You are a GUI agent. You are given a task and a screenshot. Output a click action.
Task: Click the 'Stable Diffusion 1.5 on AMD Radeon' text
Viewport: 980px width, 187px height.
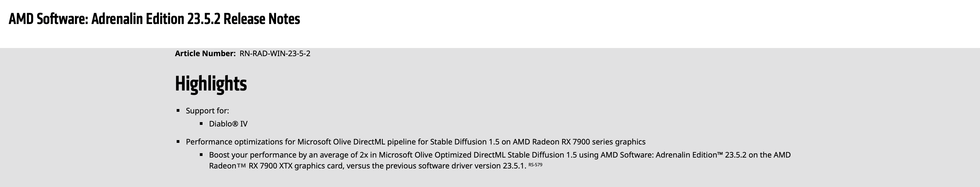pos(495,142)
